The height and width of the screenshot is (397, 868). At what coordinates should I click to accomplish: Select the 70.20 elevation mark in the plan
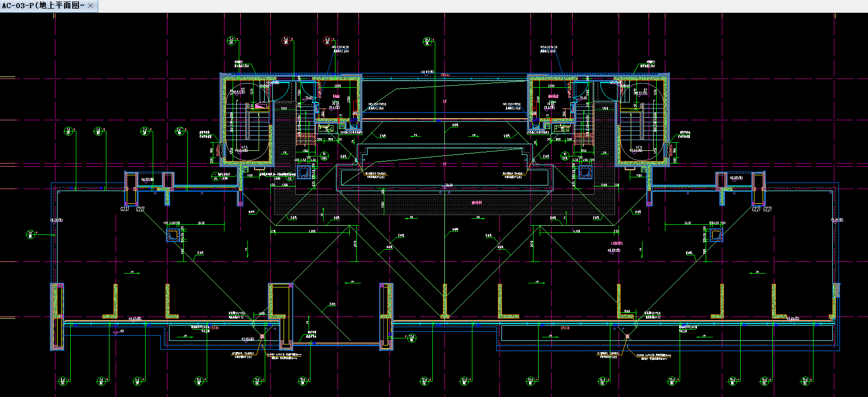(449, 186)
